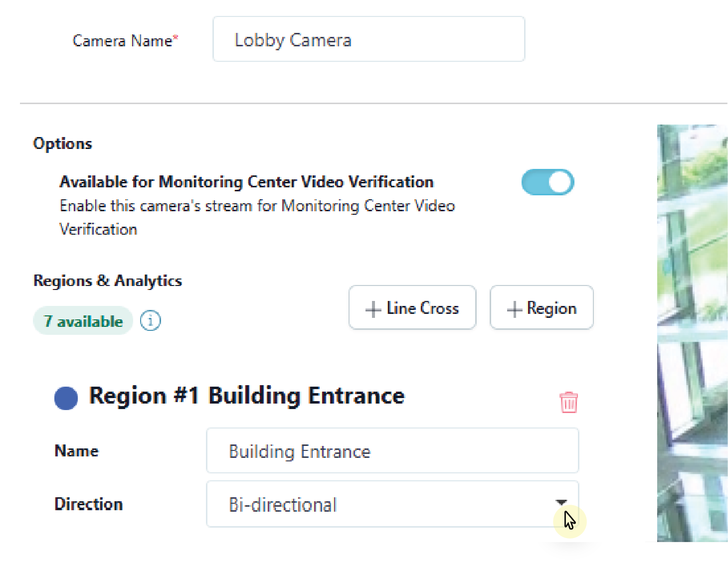Click the plus icon on Line Cross button
Image resolution: width=728 pixels, height=570 pixels.
click(372, 308)
